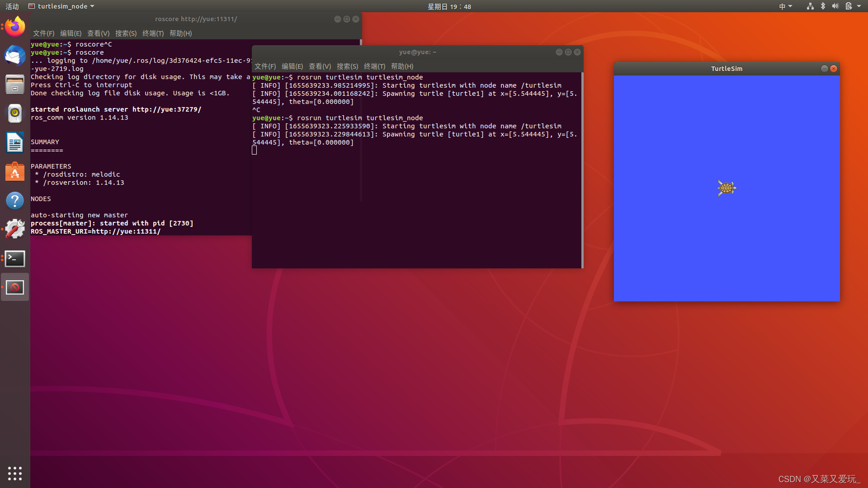Launch Thunderbird mail from the dock
Viewport: 868px width, 488px height.
tap(15, 56)
